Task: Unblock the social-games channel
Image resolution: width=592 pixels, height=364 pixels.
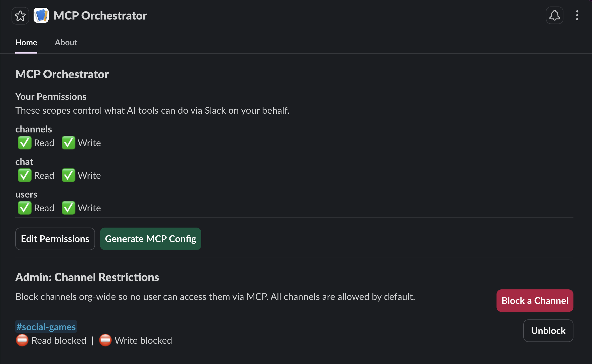Action: (x=548, y=330)
